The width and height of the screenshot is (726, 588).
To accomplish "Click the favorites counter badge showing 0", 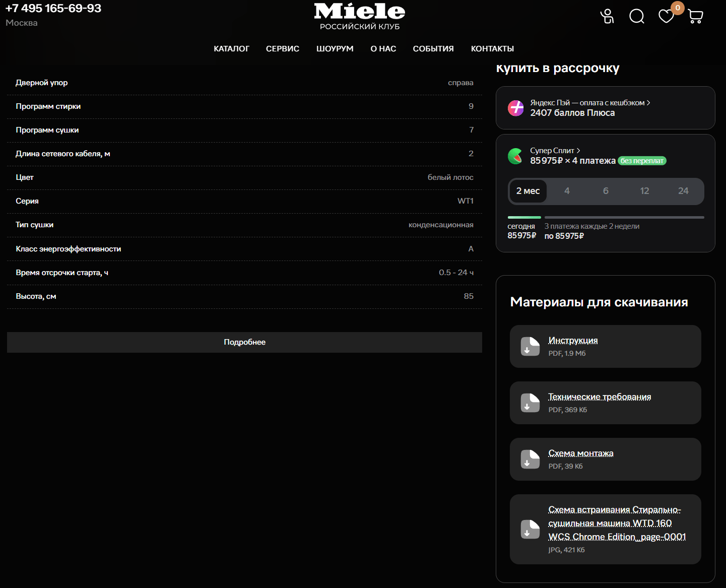I will coord(678,8).
